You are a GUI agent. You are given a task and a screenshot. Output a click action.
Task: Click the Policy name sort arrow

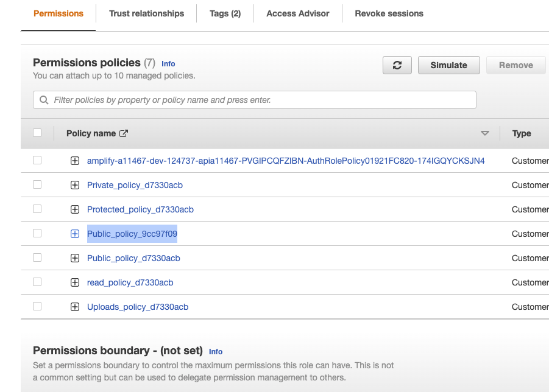(485, 133)
